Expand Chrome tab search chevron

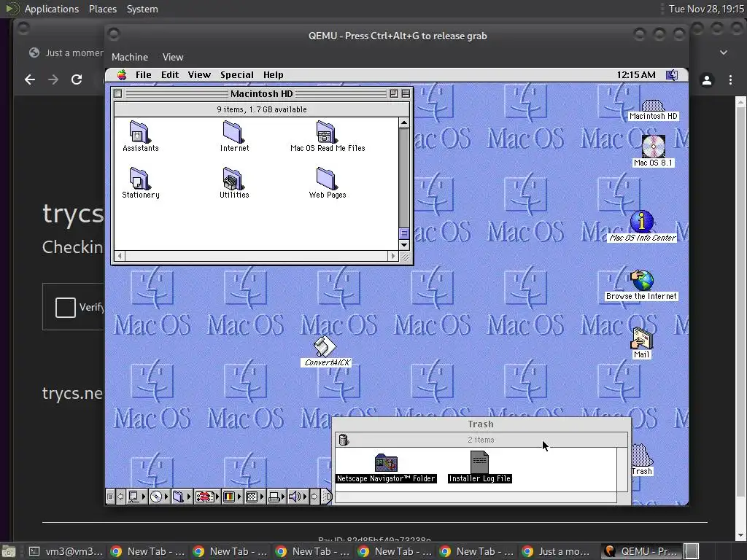pos(723,52)
